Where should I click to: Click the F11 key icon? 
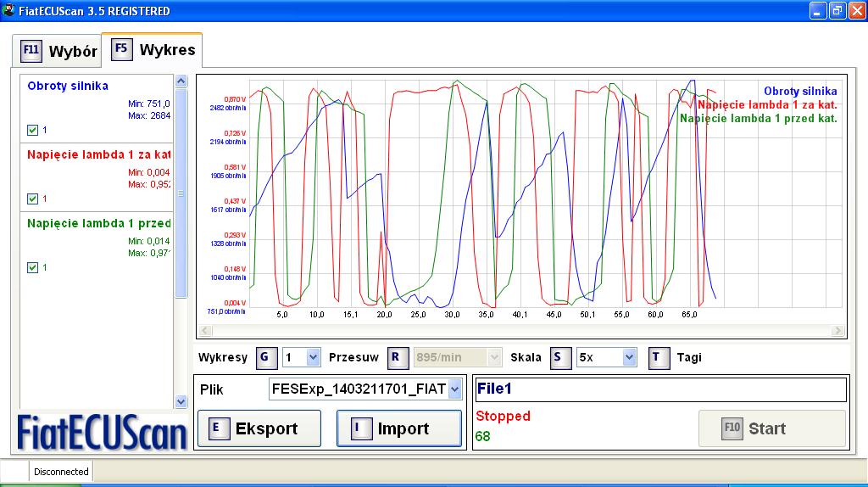pyautogui.click(x=31, y=50)
